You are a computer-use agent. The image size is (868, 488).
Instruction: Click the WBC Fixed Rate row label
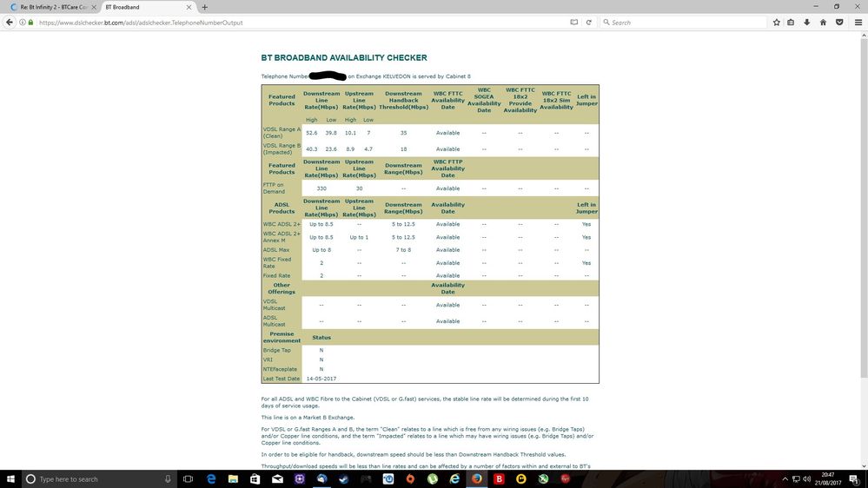[277, 263]
